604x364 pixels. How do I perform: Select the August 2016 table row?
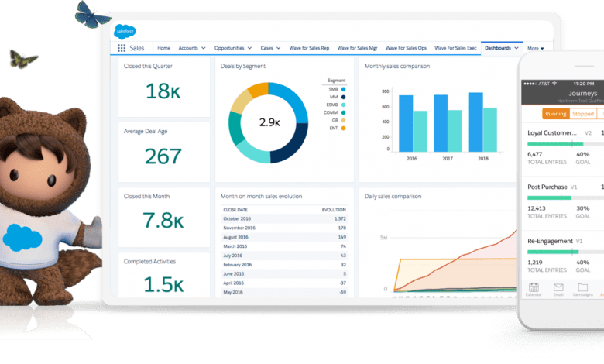click(285, 237)
